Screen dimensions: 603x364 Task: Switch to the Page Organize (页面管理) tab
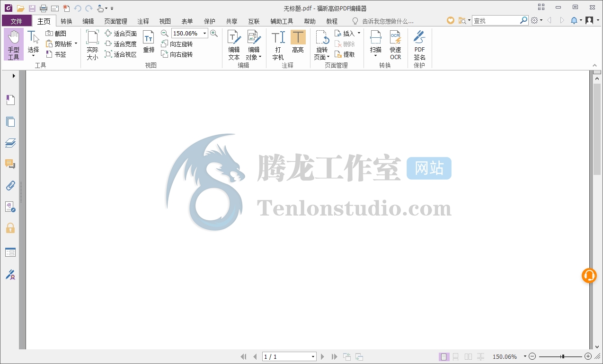pyautogui.click(x=115, y=21)
